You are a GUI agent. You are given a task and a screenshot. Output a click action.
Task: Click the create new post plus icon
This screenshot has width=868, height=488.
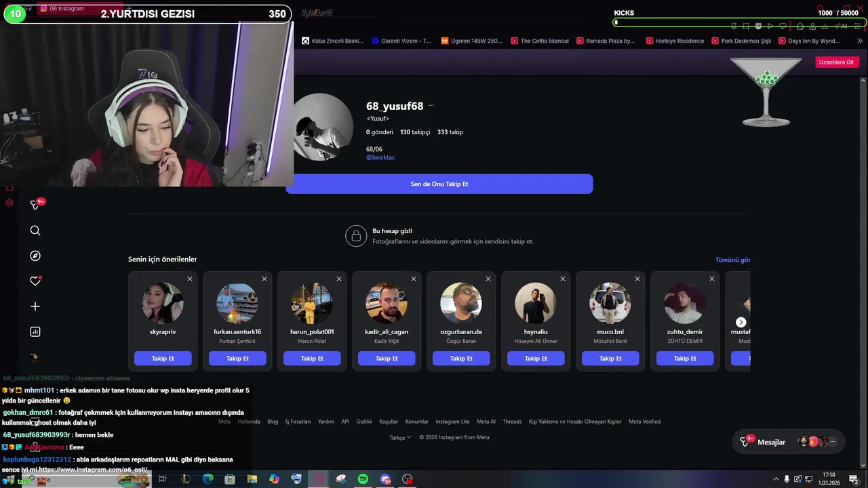click(x=35, y=306)
